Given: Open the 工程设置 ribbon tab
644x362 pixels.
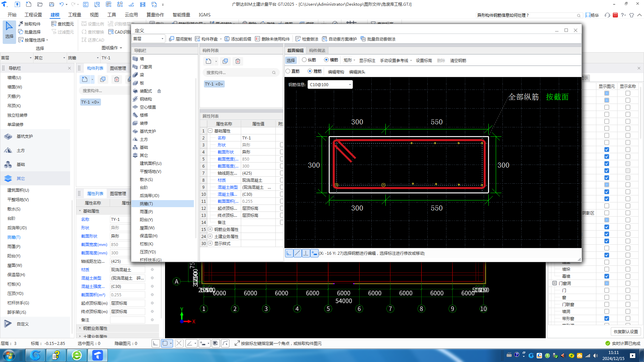Looking at the screenshot, I should tap(33, 15).
